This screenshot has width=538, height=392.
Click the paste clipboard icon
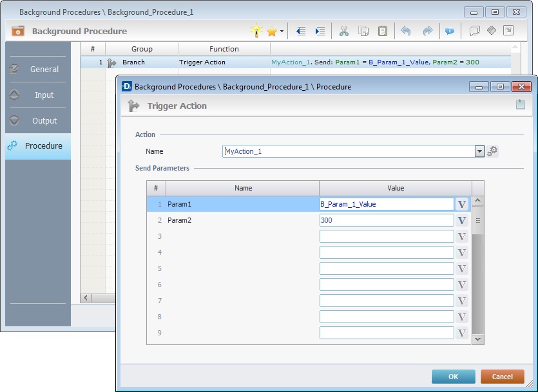click(x=383, y=31)
